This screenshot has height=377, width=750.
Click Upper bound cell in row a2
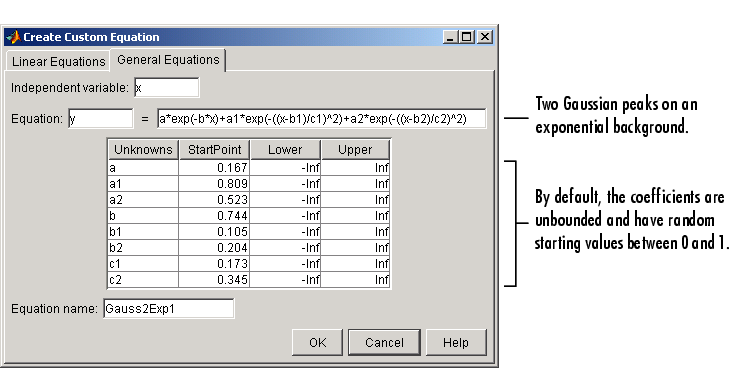(x=355, y=200)
